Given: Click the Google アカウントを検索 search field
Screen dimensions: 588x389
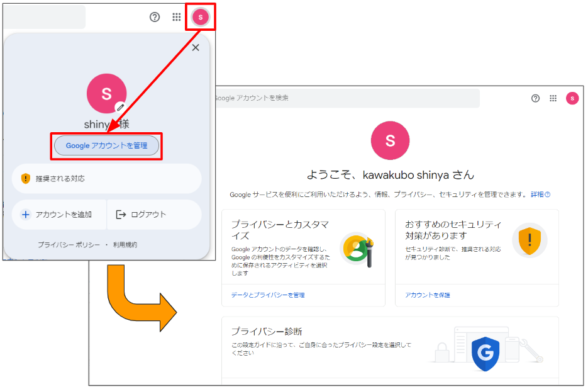Looking at the screenshot, I should [347, 98].
